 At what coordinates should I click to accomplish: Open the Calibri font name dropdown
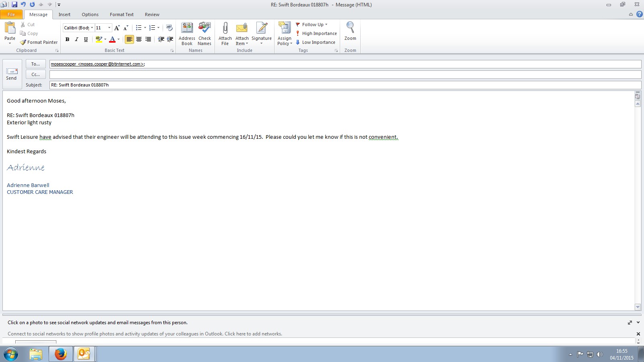tap(92, 28)
